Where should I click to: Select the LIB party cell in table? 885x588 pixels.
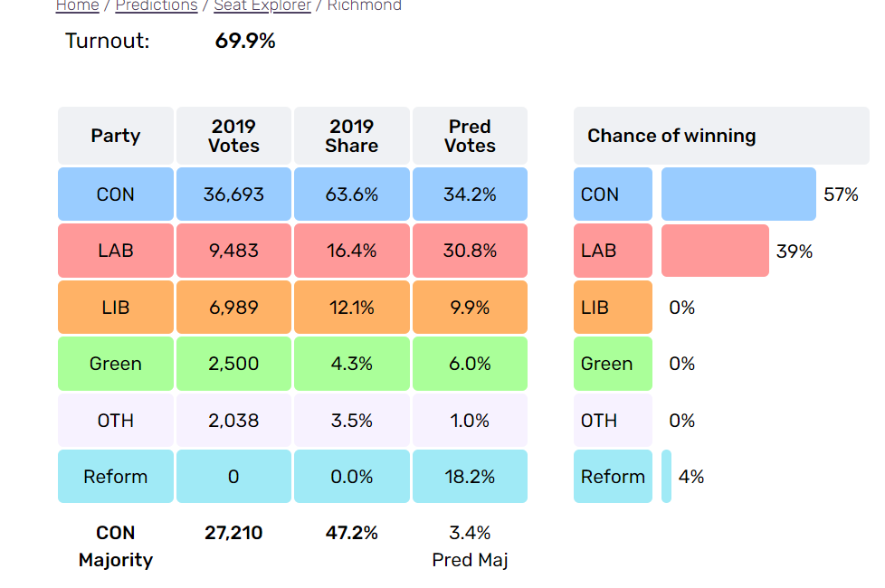[116, 308]
